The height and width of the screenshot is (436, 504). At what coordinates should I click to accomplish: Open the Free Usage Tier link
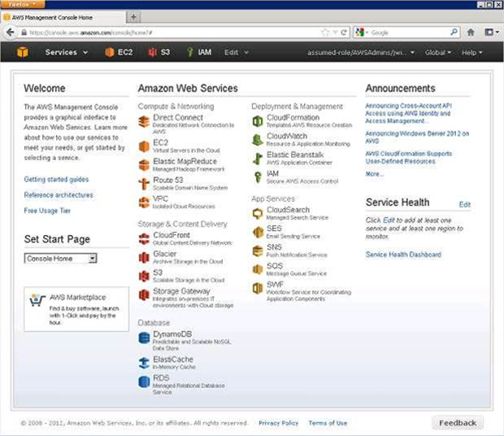(x=47, y=211)
